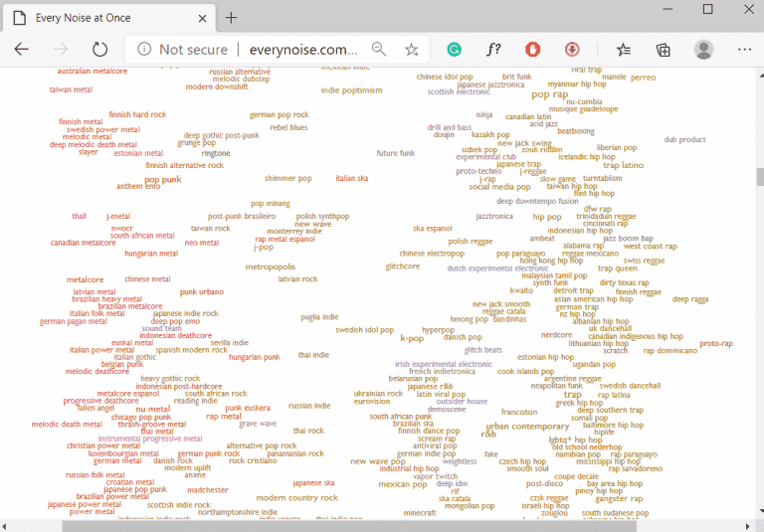This screenshot has width=764, height=532.
Task: Open the Favorites list icon
Action: [624, 49]
